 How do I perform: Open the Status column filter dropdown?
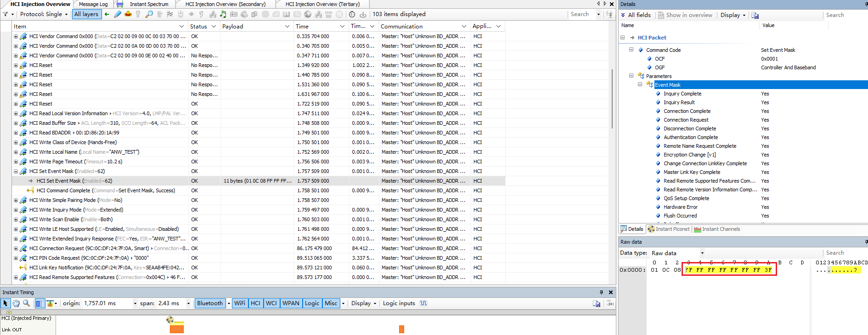214,26
